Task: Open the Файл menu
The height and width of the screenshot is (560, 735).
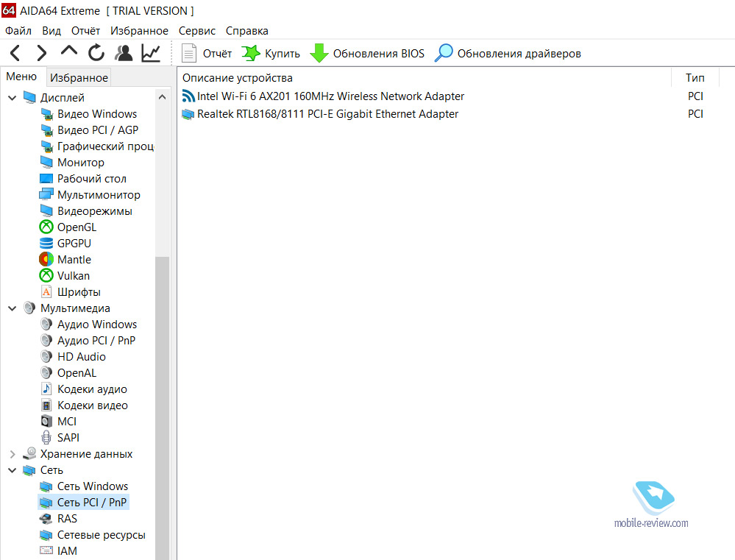Action: pos(18,31)
